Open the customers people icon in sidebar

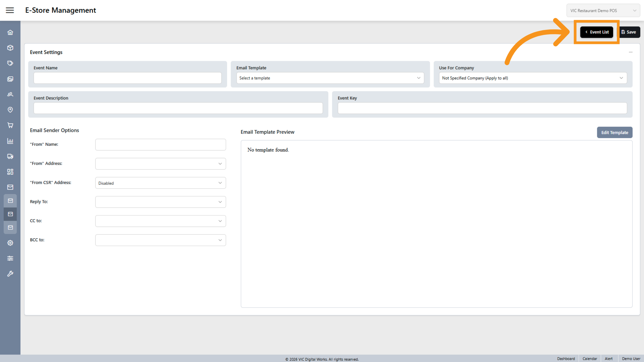coord(10,94)
